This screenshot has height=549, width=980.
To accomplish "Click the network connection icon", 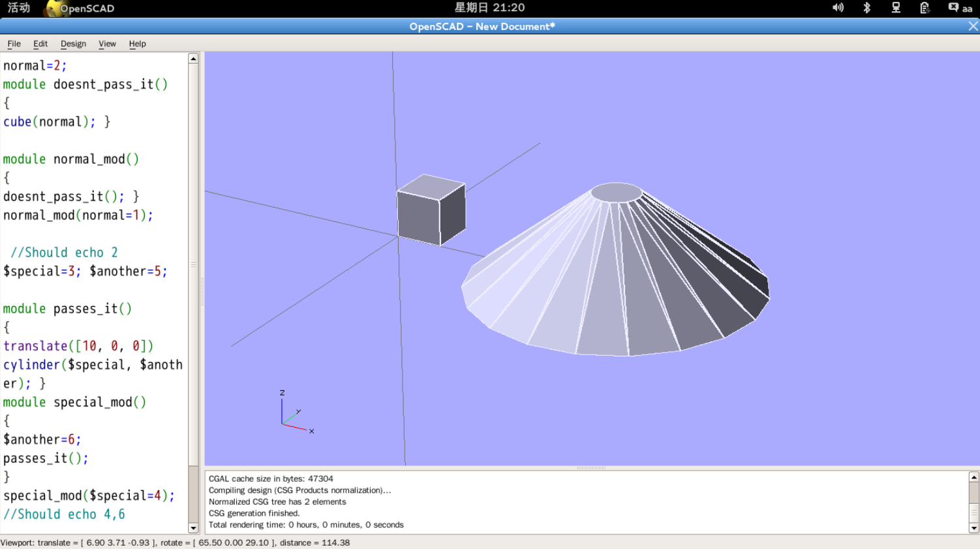I will [896, 8].
